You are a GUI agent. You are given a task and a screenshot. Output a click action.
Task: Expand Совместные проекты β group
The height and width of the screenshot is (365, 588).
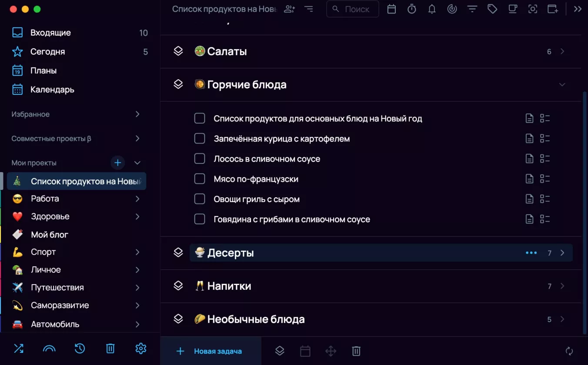click(137, 139)
